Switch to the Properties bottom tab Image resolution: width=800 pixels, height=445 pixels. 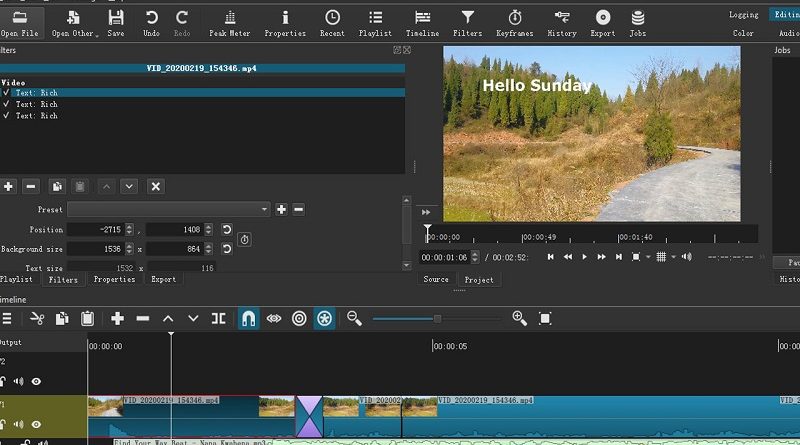pos(114,280)
